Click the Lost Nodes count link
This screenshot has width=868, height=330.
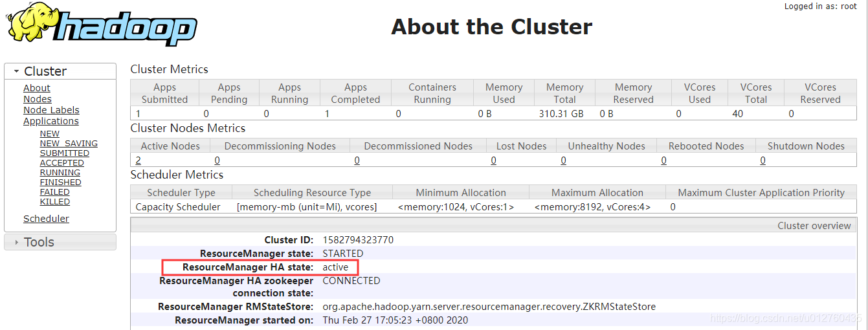[494, 160]
